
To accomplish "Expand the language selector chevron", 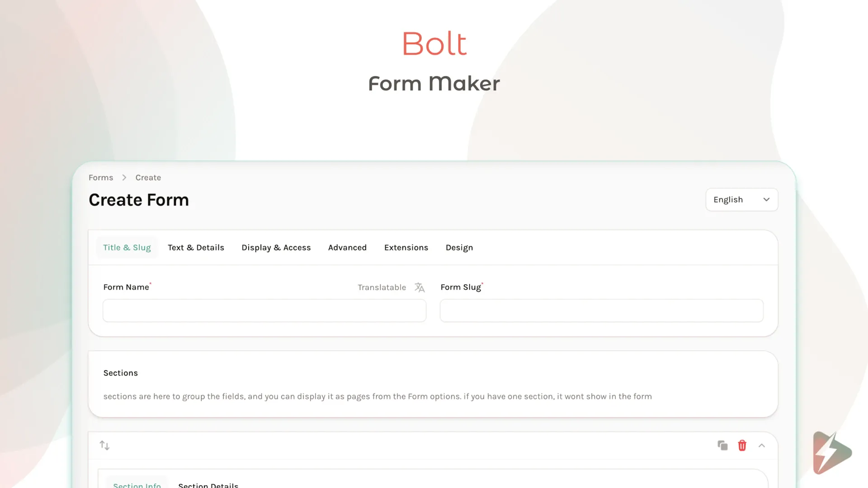I will click(x=767, y=199).
